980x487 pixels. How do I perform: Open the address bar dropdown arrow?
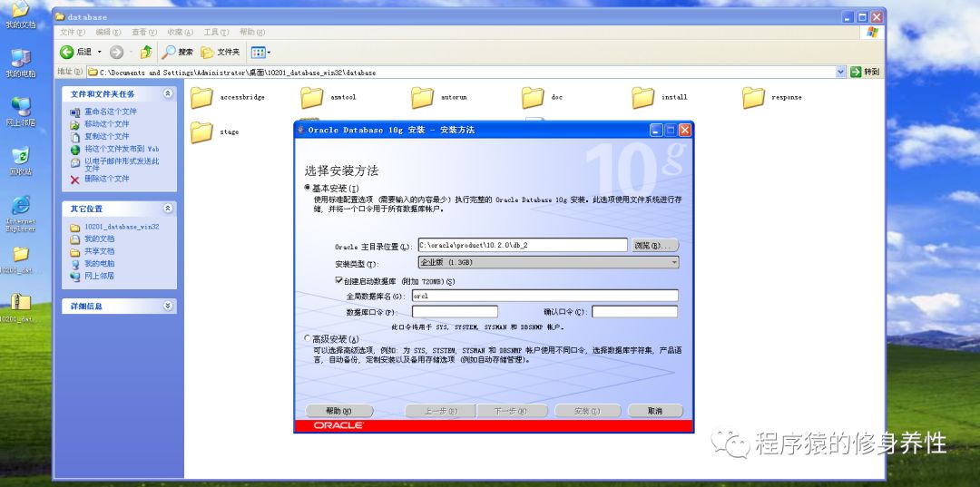click(840, 73)
